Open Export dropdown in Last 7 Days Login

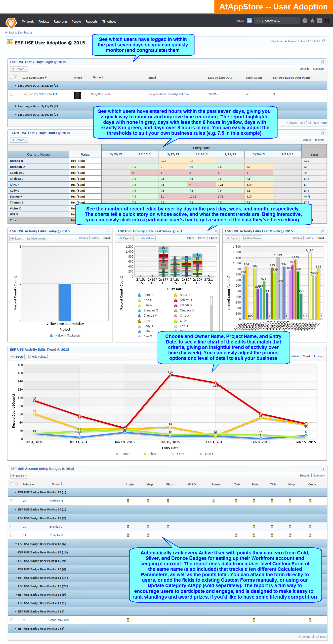point(19,69)
